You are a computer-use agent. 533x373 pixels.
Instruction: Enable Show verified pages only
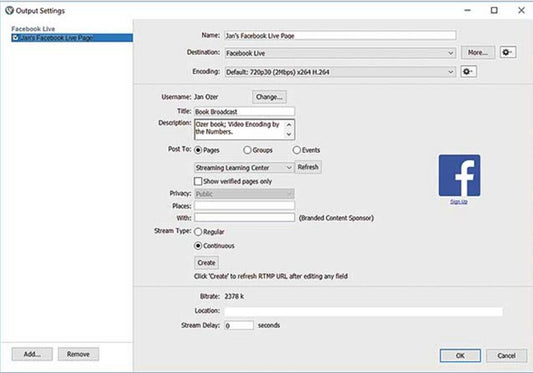click(x=198, y=181)
